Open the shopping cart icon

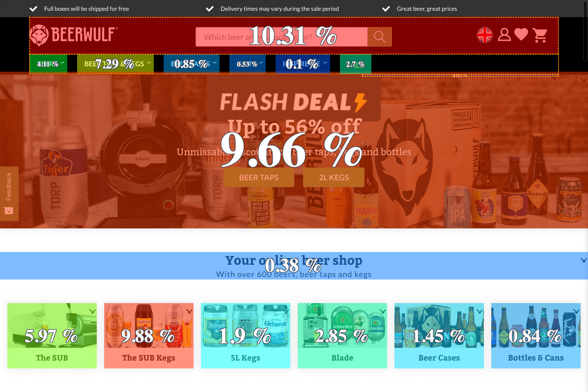[540, 35]
